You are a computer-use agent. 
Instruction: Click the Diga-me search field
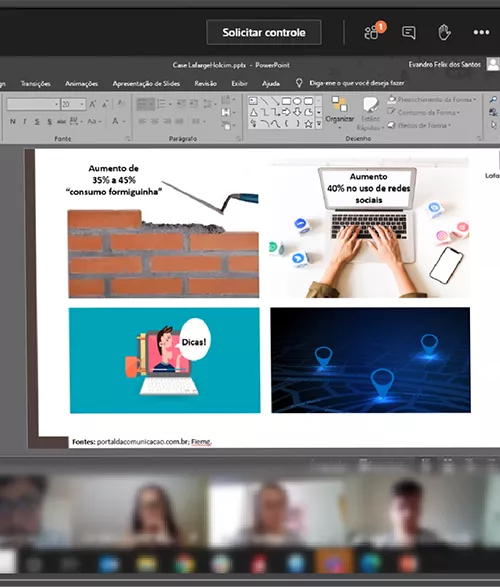click(x=357, y=83)
